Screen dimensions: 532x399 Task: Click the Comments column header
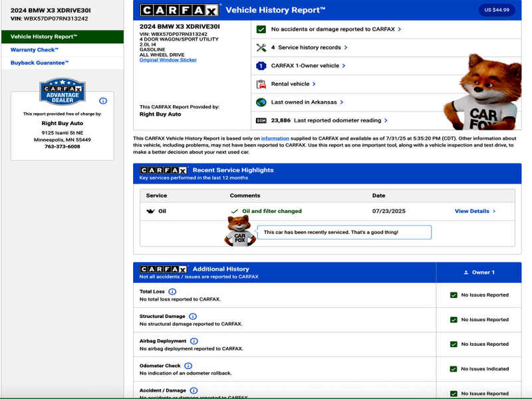coord(245,196)
